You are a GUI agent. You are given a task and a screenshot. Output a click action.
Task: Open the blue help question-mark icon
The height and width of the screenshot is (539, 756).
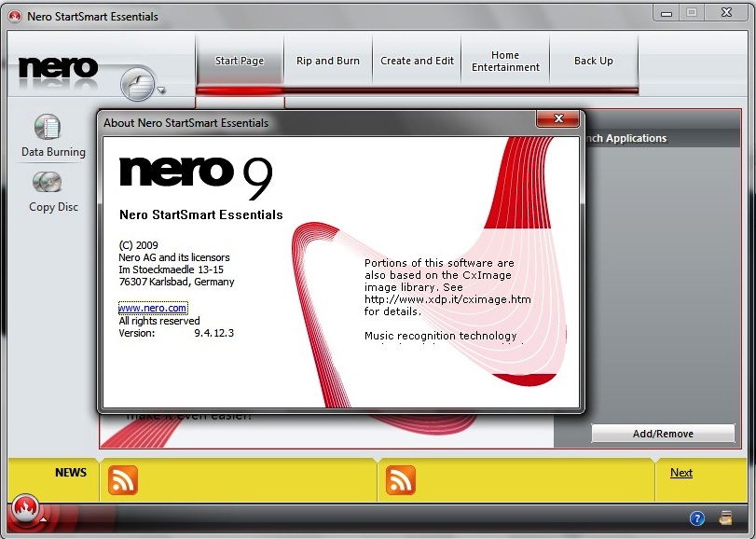click(x=697, y=518)
